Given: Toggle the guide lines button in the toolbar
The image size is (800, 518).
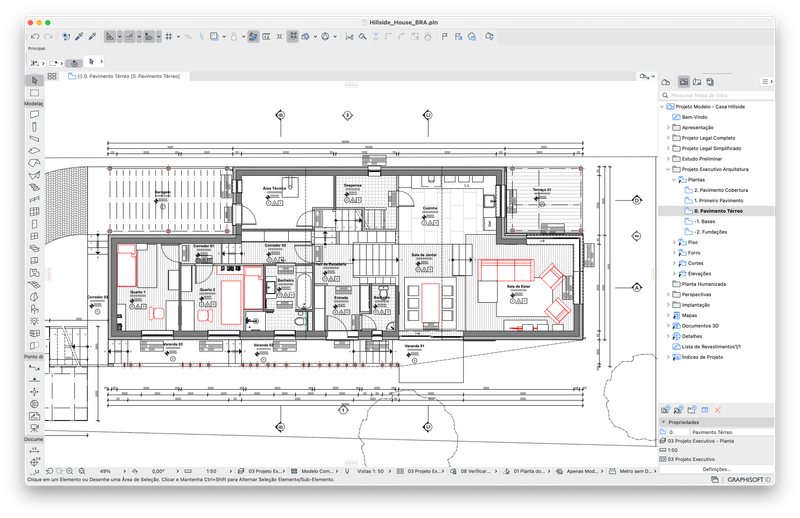Looking at the screenshot, I should [x=130, y=37].
